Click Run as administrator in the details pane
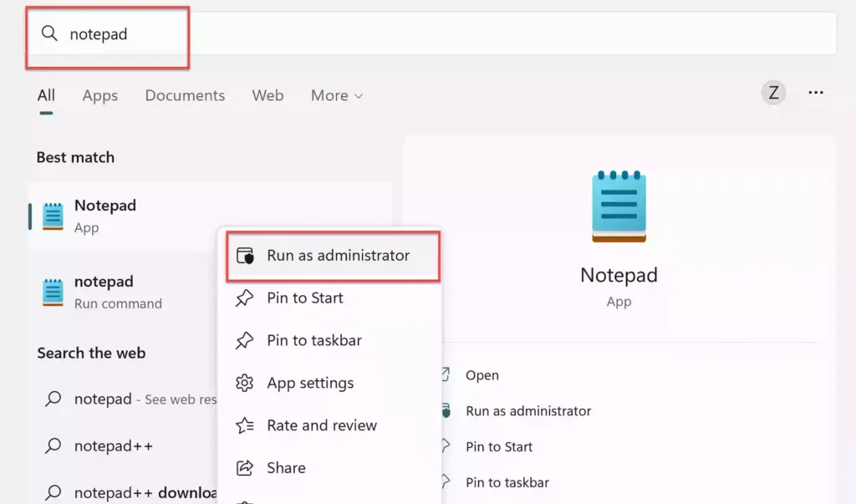This screenshot has height=504, width=856. coord(528,410)
